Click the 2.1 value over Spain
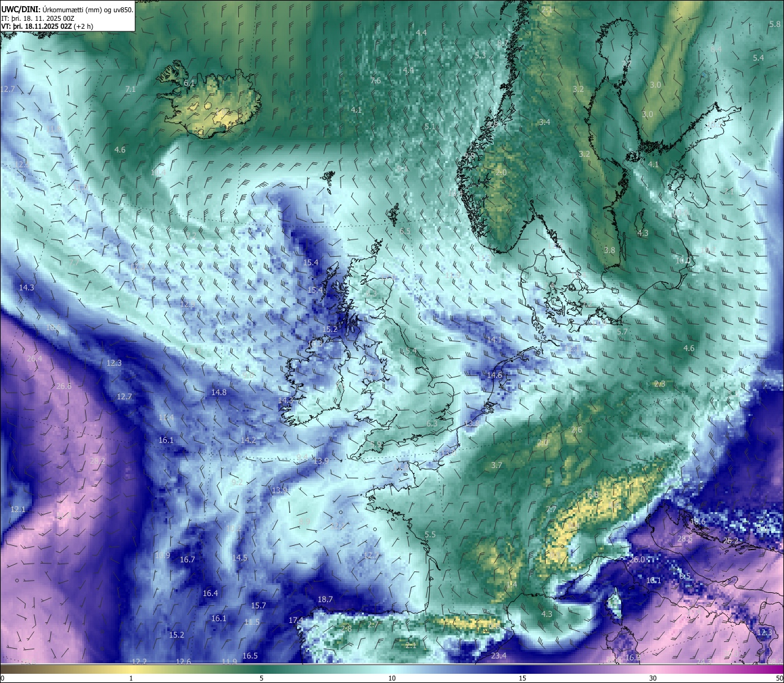This screenshot has width=784, height=683. pos(411,644)
